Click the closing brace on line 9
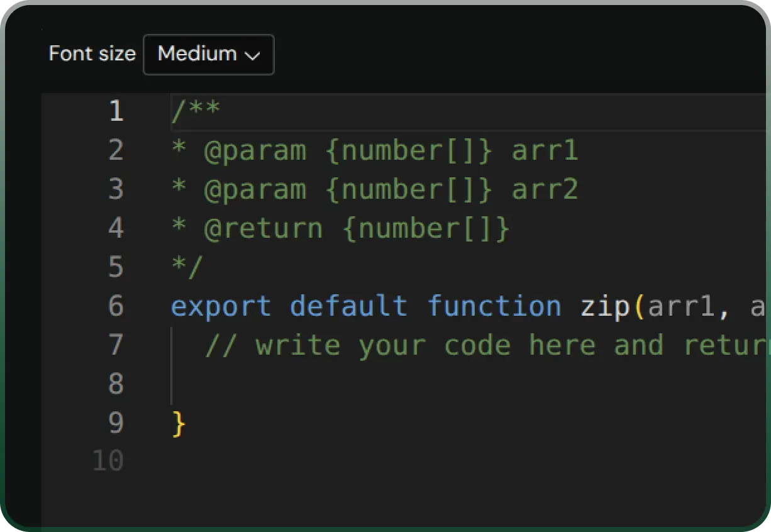The height and width of the screenshot is (532, 771). coord(178,423)
